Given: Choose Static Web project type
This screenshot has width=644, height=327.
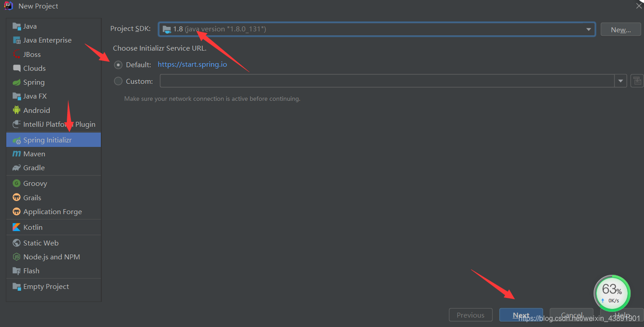Looking at the screenshot, I should [54, 243].
